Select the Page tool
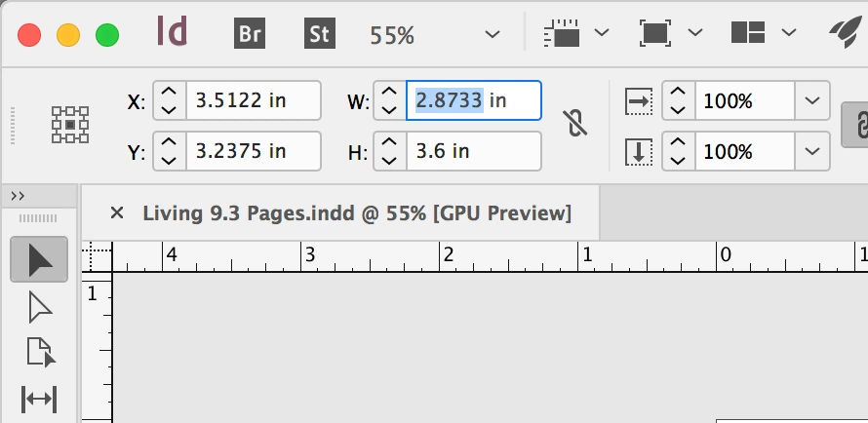 pos(40,352)
